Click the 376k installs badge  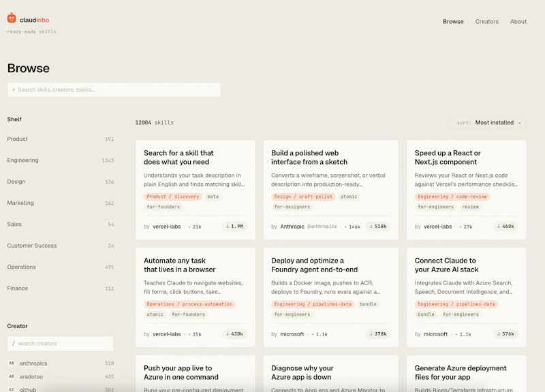(x=505, y=334)
